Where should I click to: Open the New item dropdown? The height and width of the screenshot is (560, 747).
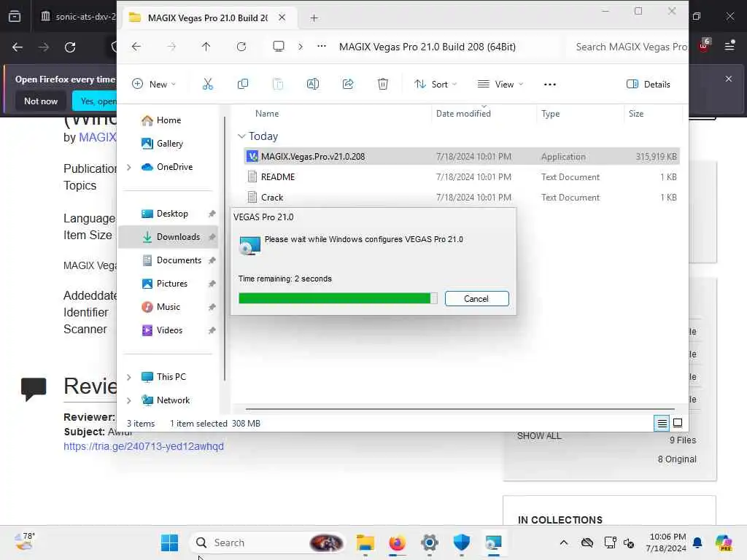154,85
